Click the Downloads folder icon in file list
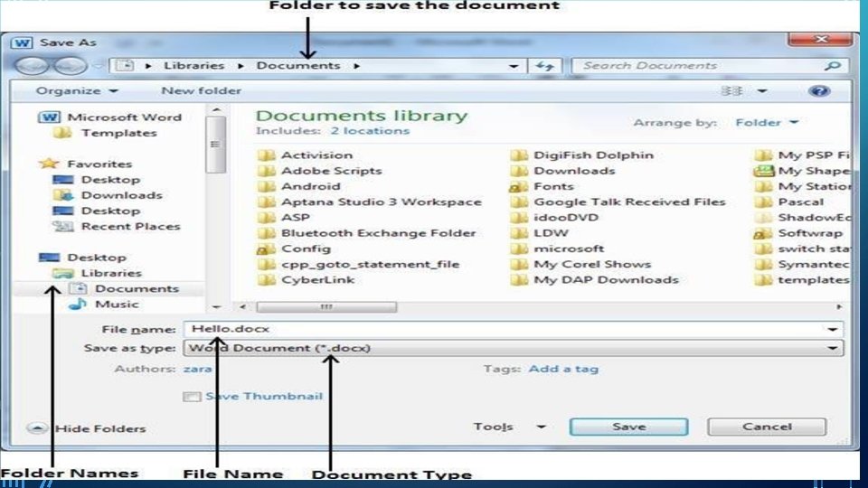 pos(519,171)
